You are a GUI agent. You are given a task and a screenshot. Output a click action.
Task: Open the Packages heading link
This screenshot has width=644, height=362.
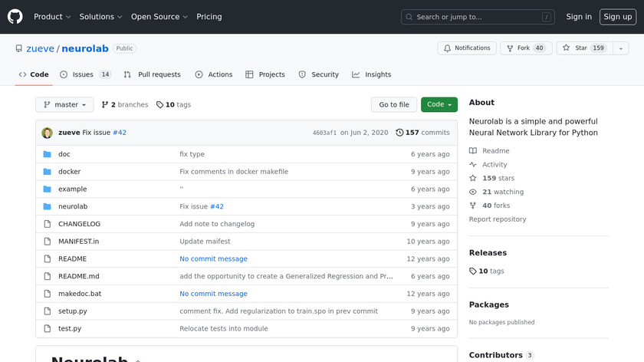[x=489, y=304]
